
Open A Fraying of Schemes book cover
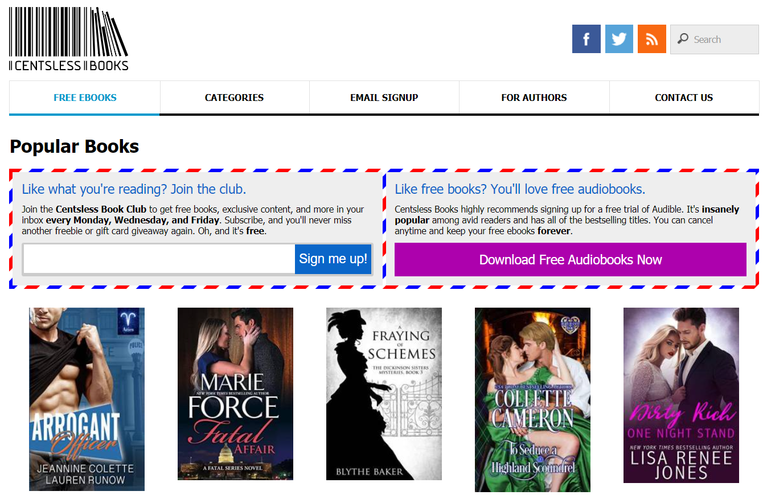coord(384,393)
